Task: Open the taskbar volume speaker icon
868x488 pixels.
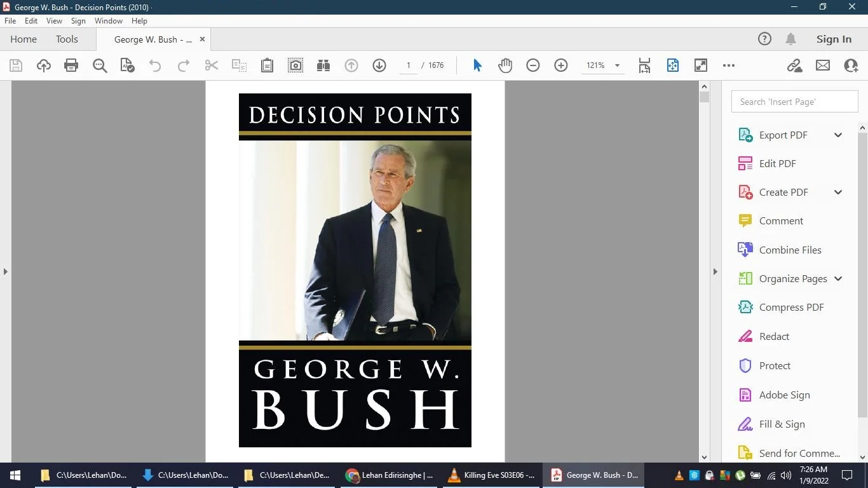Action: [786, 475]
